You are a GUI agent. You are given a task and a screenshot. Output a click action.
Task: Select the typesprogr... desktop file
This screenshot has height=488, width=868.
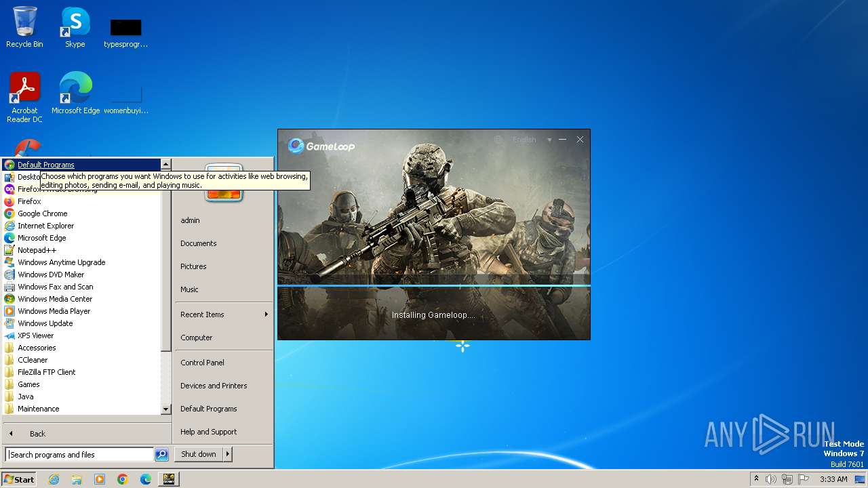click(x=125, y=33)
